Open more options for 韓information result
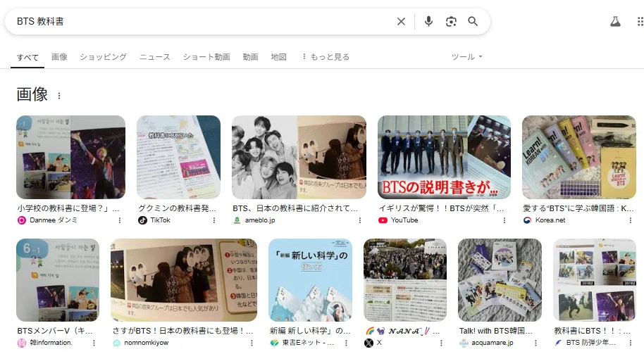Image resolution: width=644 pixels, height=354 pixels. coord(94,343)
